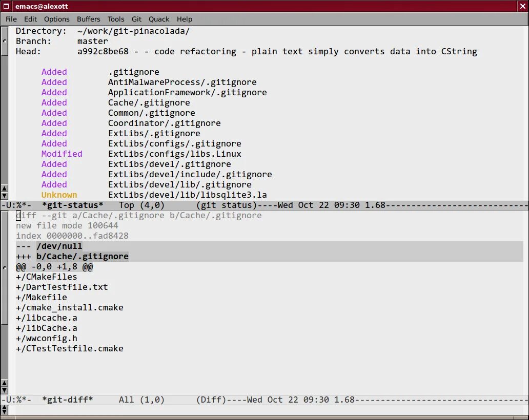
Task: Click the +/DartTestfile.txt diff line
Action: click(x=62, y=287)
